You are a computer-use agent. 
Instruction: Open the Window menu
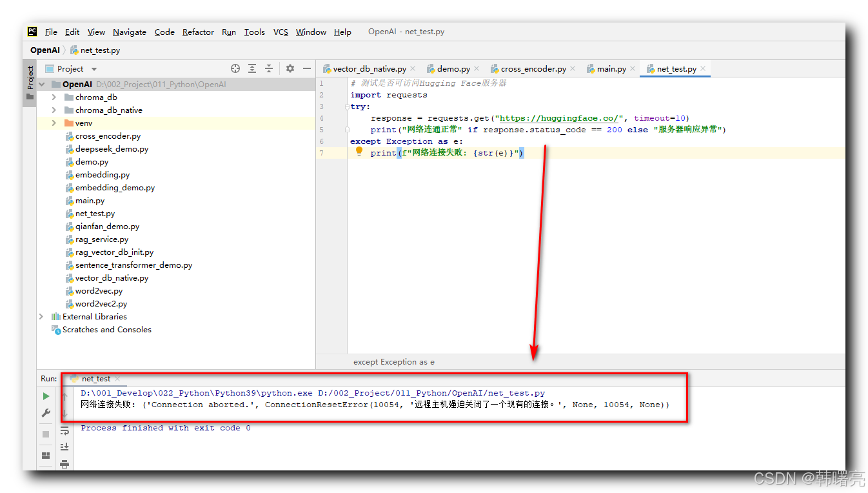[x=311, y=32]
